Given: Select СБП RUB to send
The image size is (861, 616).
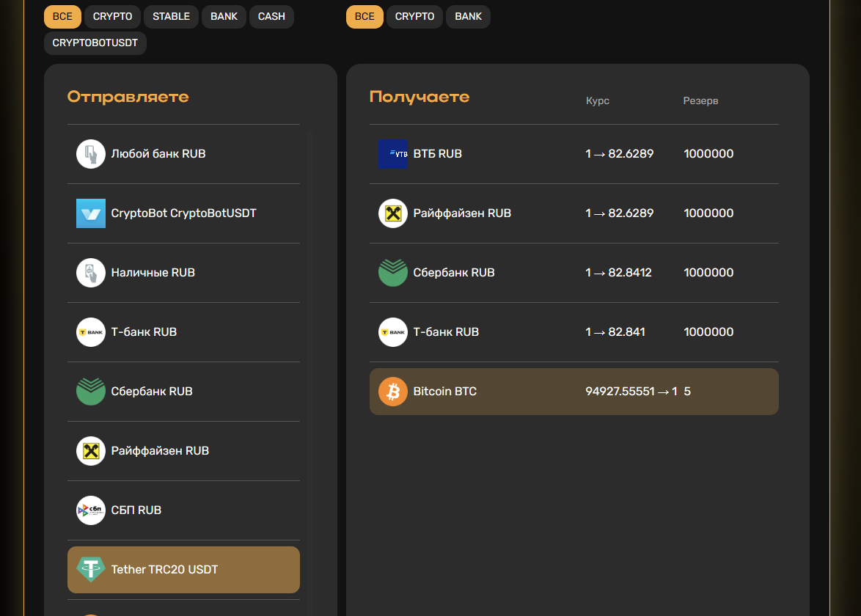Looking at the screenshot, I should [183, 510].
